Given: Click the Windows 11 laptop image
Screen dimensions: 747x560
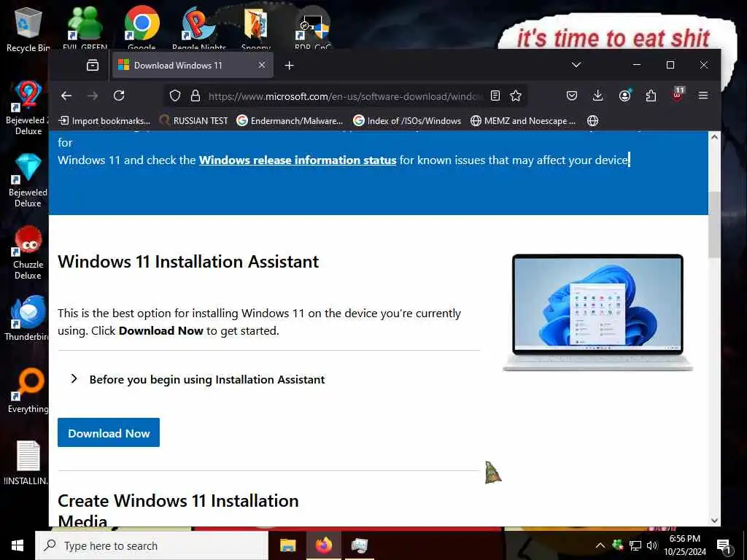Looking at the screenshot, I should 598,312.
